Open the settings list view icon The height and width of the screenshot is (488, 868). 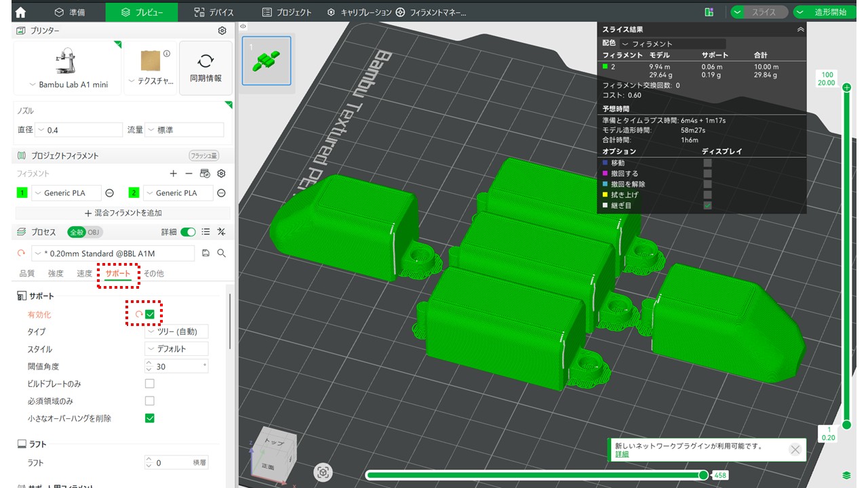pos(205,232)
